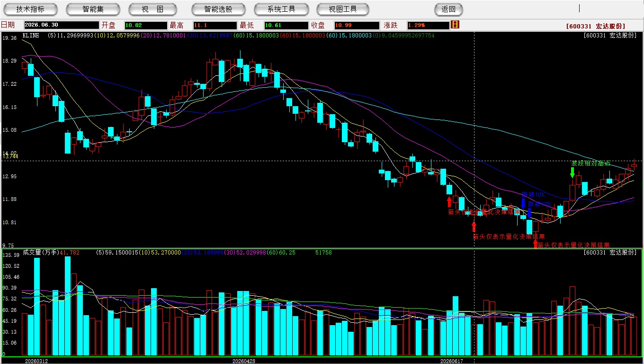Viewport: 644px width, 364px height.
Task: Click the green arrow under 波段相对高点
Action: coord(572,173)
